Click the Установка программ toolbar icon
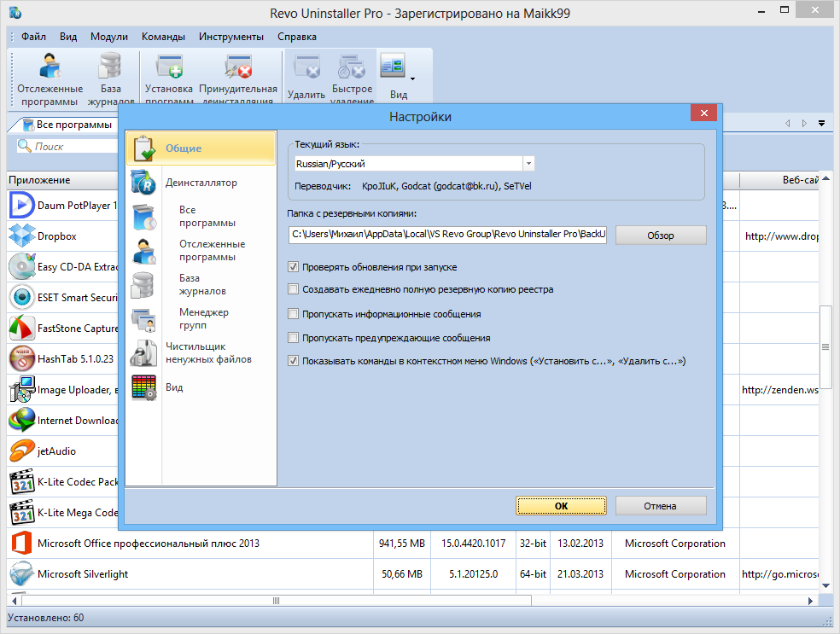Image resolution: width=840 pixels, height=634 pixels. [x=169, y=67]
